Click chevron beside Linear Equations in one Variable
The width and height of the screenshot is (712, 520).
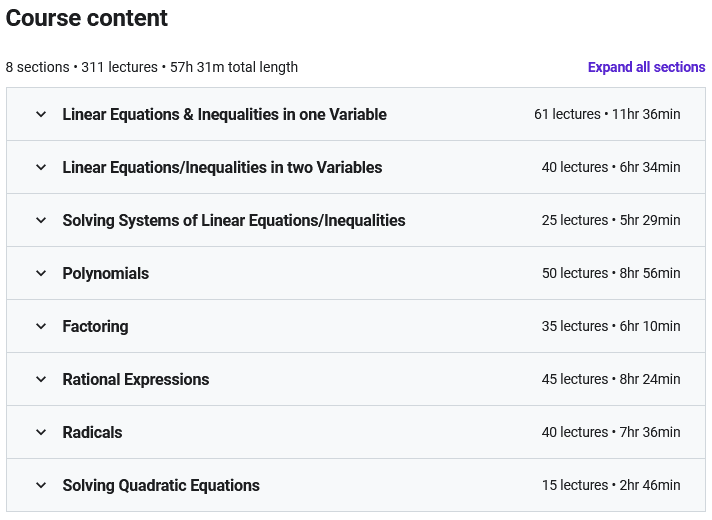click(41, 114)
